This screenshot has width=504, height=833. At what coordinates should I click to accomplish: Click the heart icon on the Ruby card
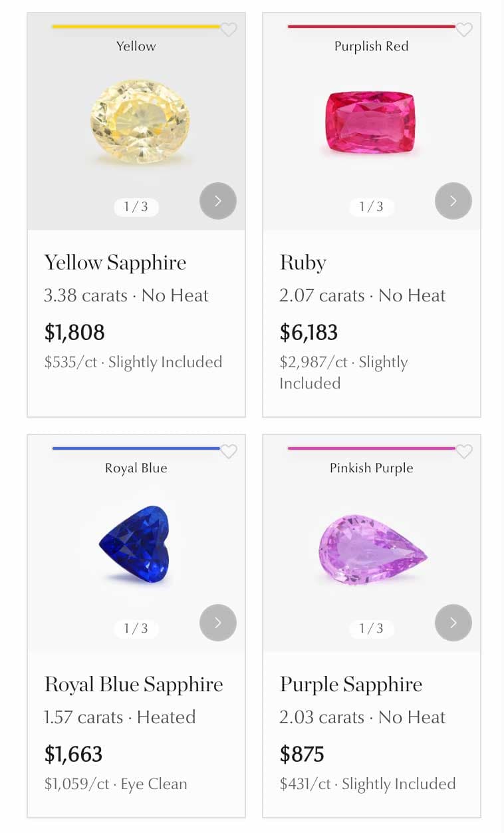pyautogui.click(x=464, y=31)
